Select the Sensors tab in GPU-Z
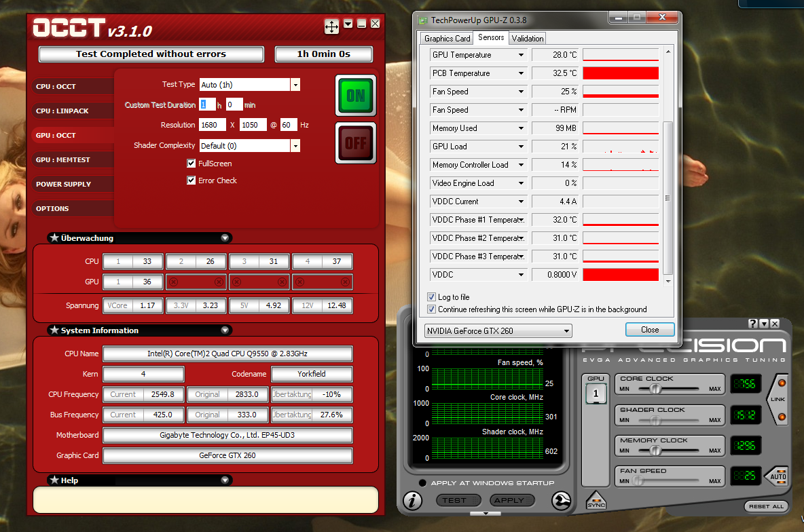The height and width of the screenshot is (532, 804). [491, 37]
